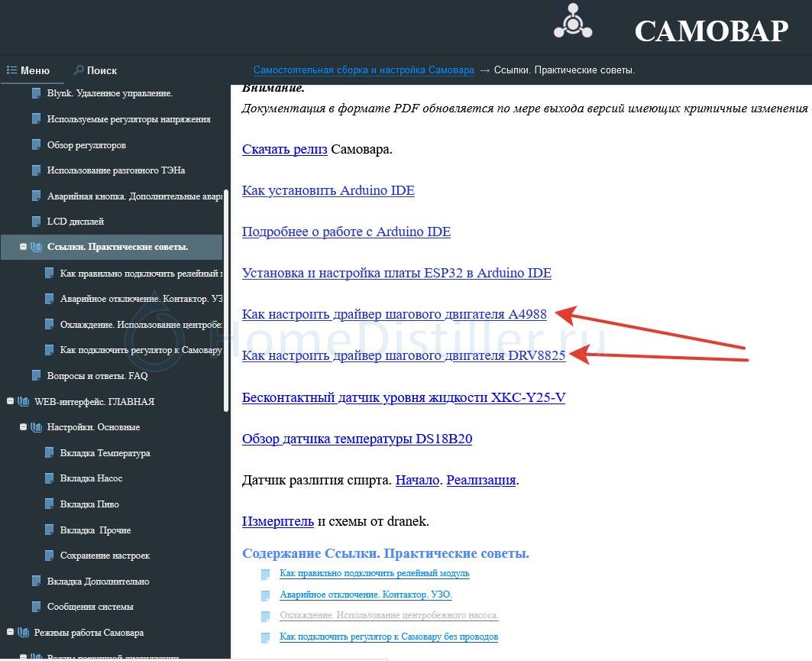This screenshot has width=812, height=661.
Task: Collapse the WEB-интерфейс. ГЛАВНАЯ node
Action: click(x=11, y=401)
